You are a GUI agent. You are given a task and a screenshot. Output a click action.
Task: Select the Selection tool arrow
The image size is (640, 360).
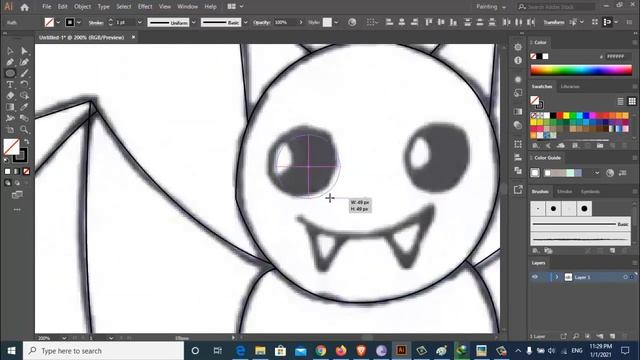tap(10, 51)
